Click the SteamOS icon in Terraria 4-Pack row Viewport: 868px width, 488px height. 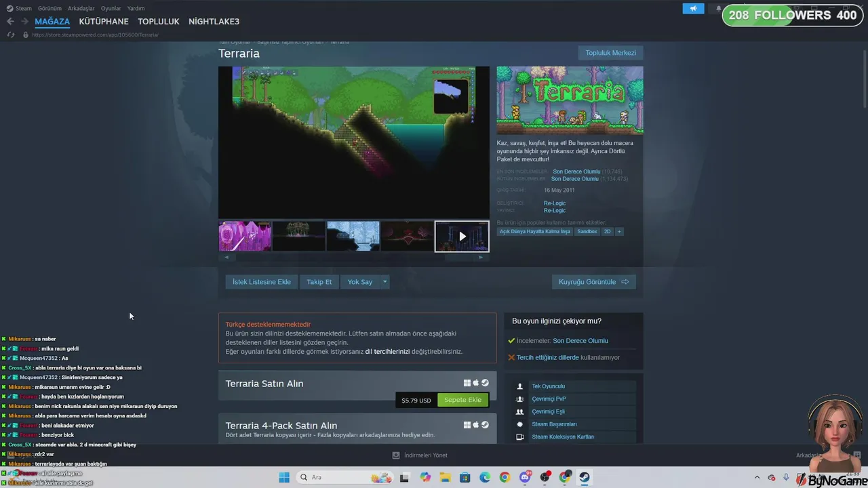click(x=485, y=425)
